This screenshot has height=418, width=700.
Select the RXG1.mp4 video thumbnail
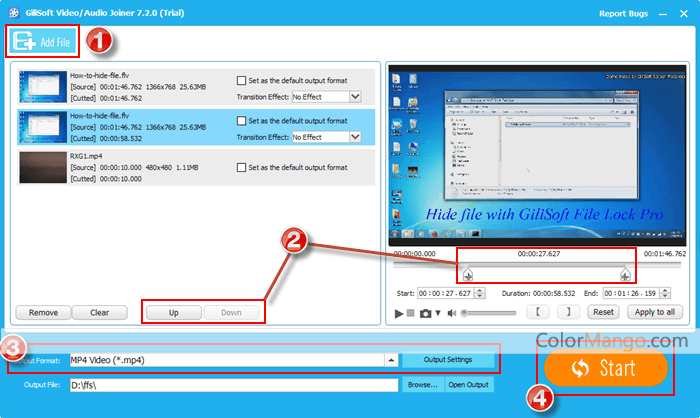[x=41, y=166]
